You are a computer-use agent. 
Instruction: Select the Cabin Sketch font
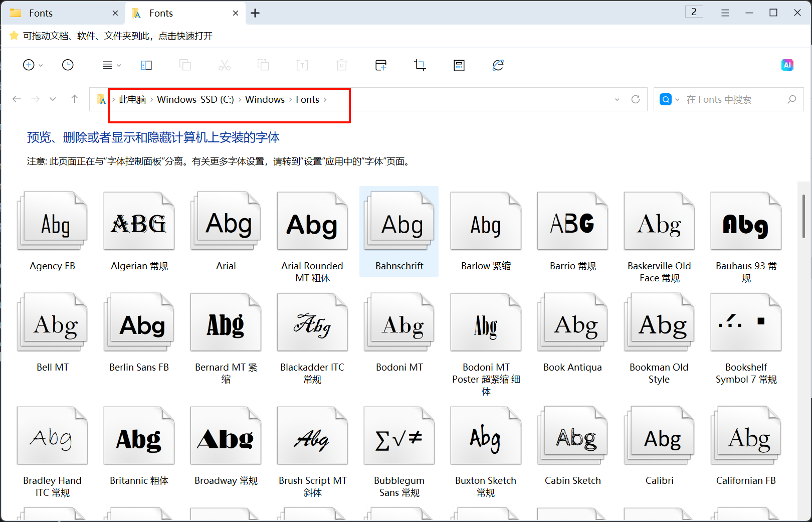click(573, 446)
